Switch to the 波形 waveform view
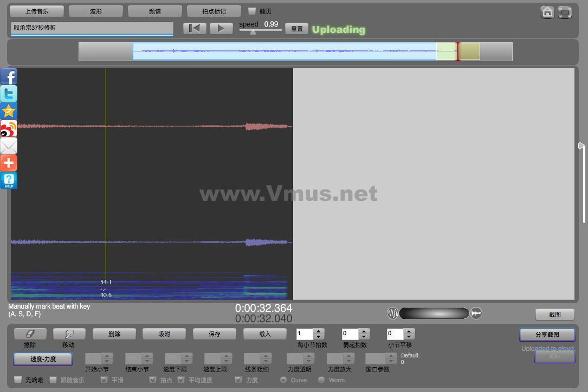The width and height of the screenshot is (588, 392). [x=96, y=11]
